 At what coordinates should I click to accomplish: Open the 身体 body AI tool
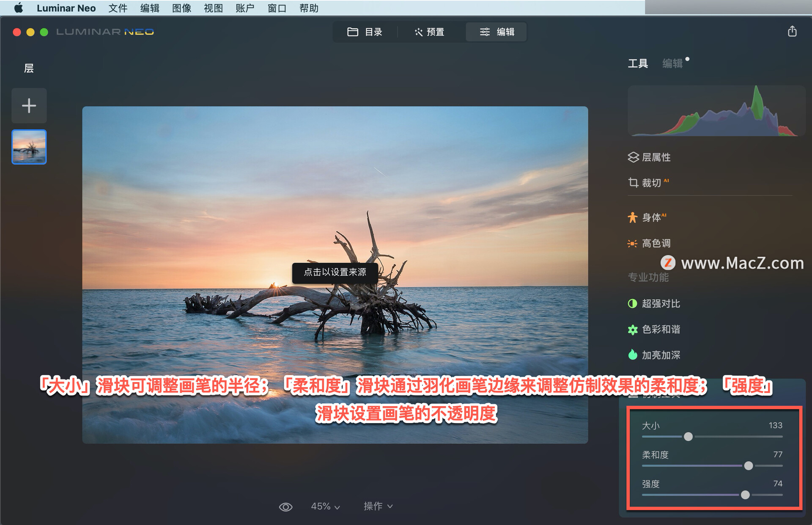click(647, 217)
